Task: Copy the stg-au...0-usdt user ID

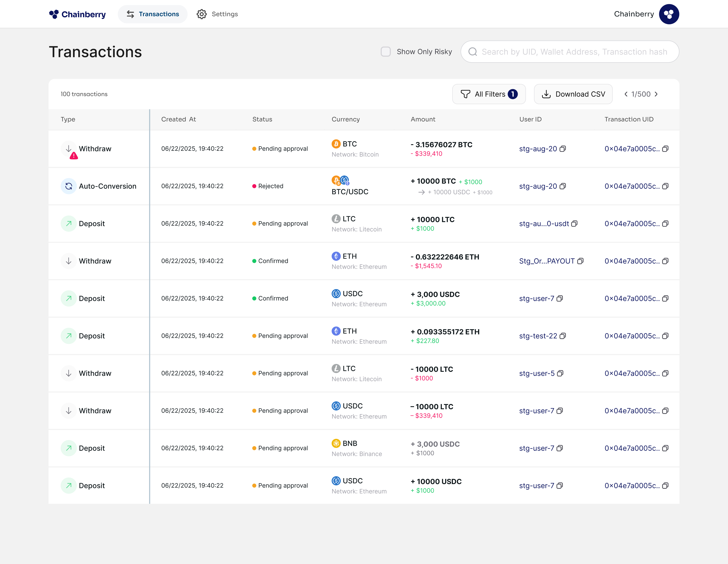Action: coord(574,224)
